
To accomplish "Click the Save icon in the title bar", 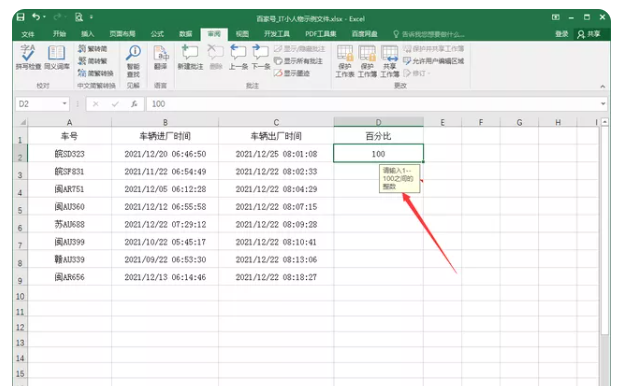I will (21, 17).
